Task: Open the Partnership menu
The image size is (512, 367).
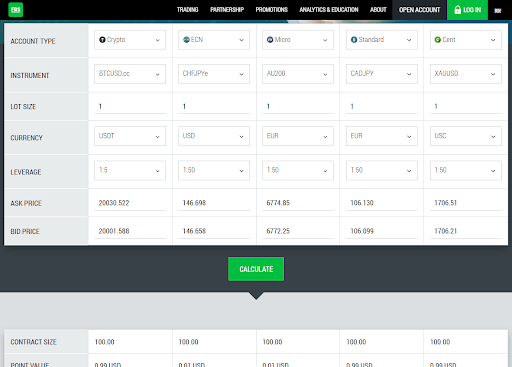Action: coord(227,10)
